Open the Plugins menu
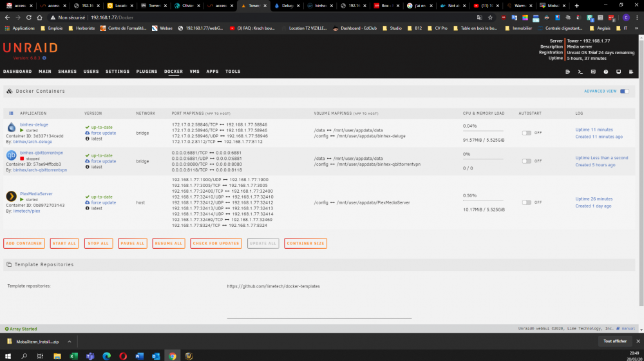 (x=147, y=72)
